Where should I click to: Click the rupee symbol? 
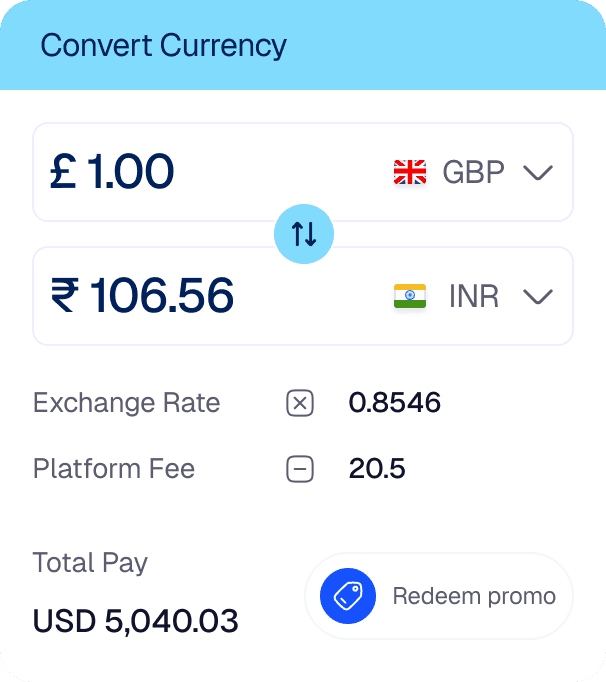tap(66, 296)
